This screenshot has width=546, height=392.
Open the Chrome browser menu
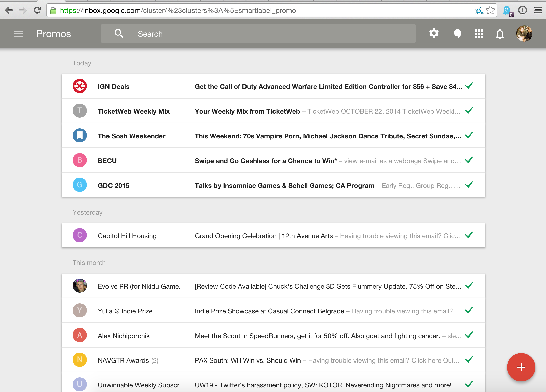point(538,10)
